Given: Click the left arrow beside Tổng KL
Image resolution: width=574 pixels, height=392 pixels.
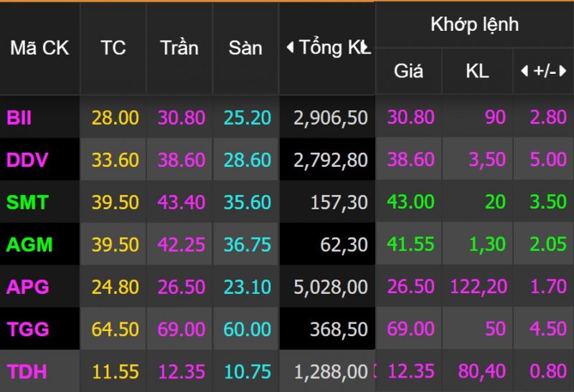Looking at the screenshot, I should pyautogui.click(x=290, y=48).
